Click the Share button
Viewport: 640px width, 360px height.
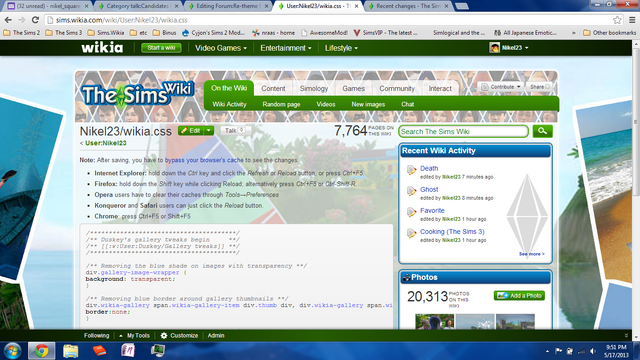[540, 87]
